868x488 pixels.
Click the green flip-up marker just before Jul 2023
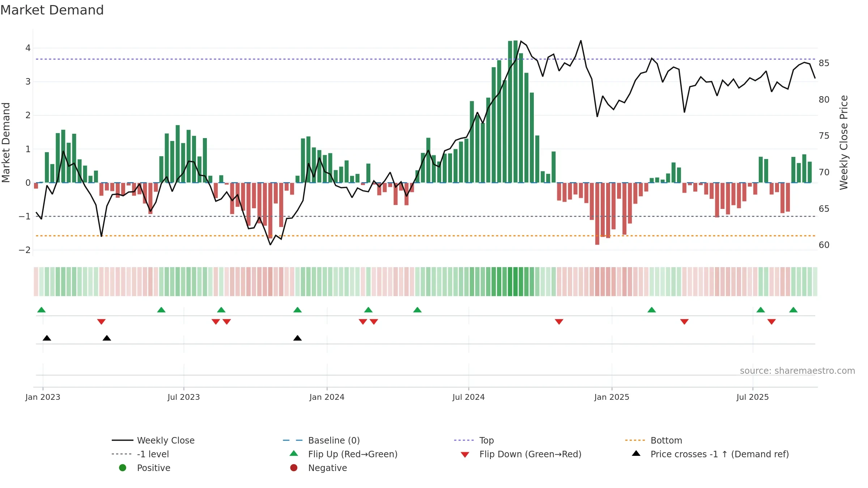coord(161,310)
